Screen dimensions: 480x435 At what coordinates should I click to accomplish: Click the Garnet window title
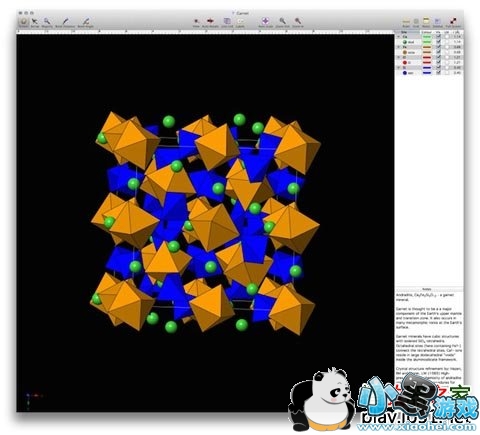tap(242, 13)
